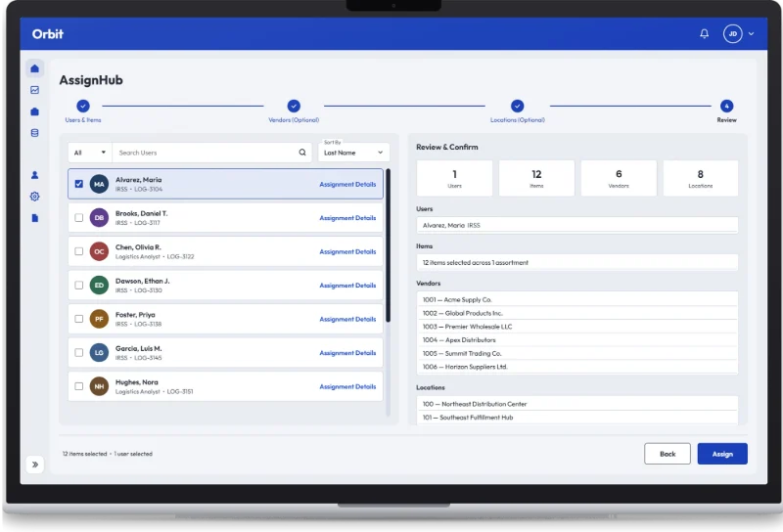
Task: Click the JD user avatar
Action: (x=732, y=34)
